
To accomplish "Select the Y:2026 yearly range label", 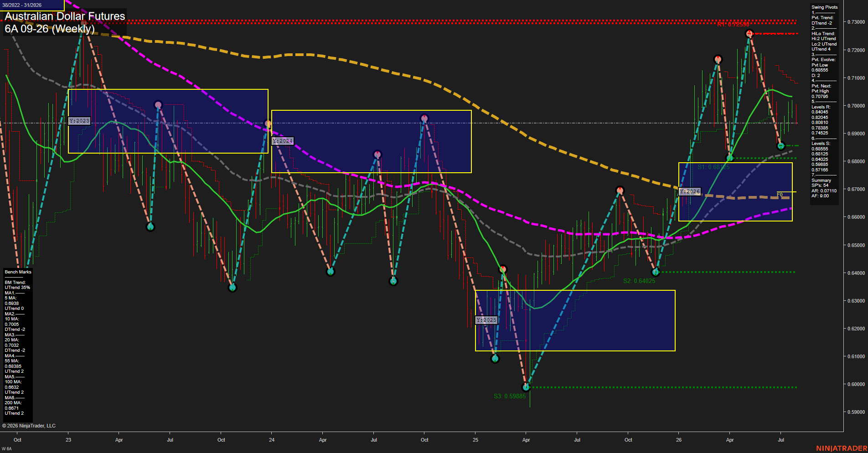I will click(689, 191).
